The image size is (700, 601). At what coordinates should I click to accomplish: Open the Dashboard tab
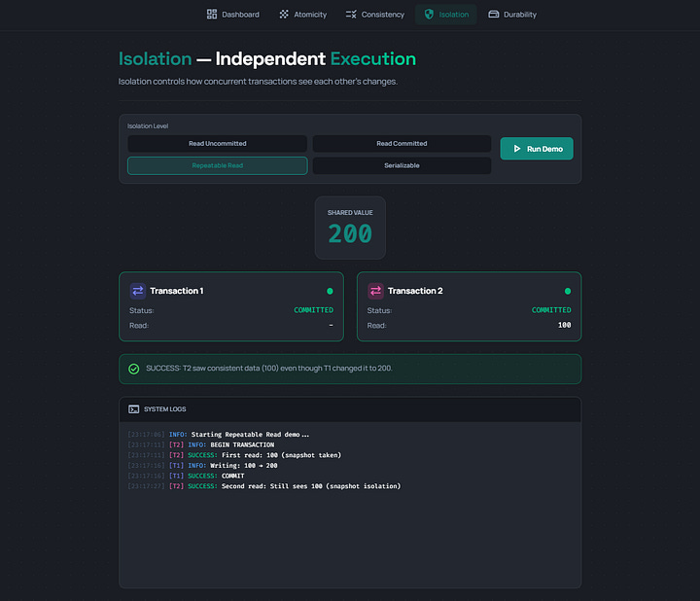(232, 15)
